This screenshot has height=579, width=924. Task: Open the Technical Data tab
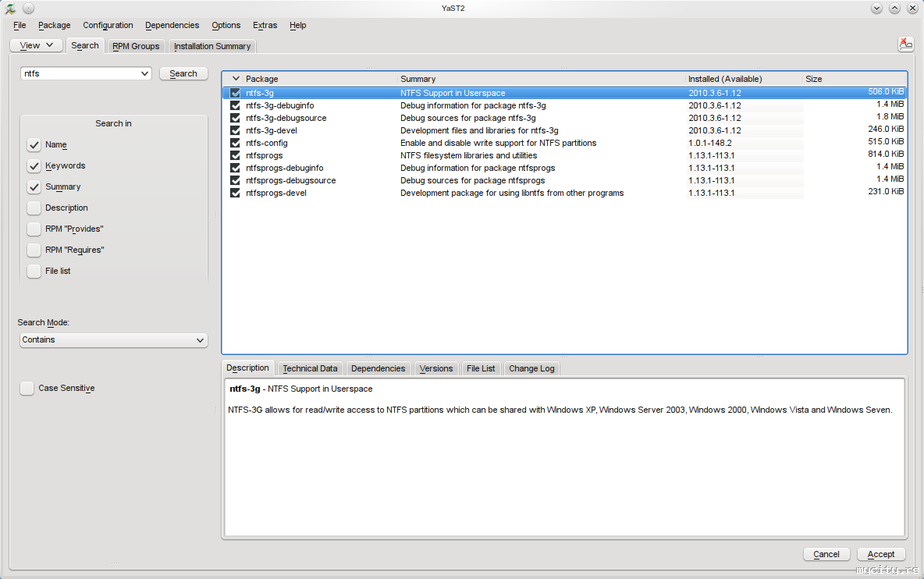[x=310, y=369]
